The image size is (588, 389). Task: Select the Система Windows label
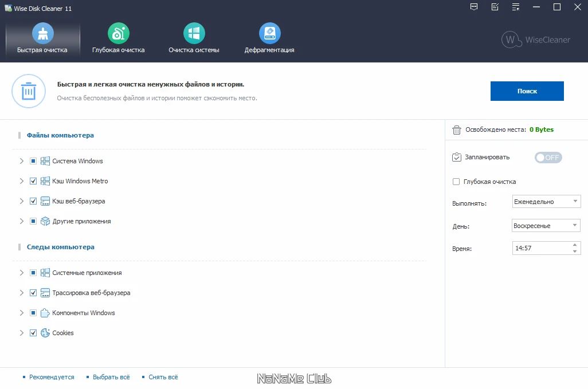pos(77,161)
